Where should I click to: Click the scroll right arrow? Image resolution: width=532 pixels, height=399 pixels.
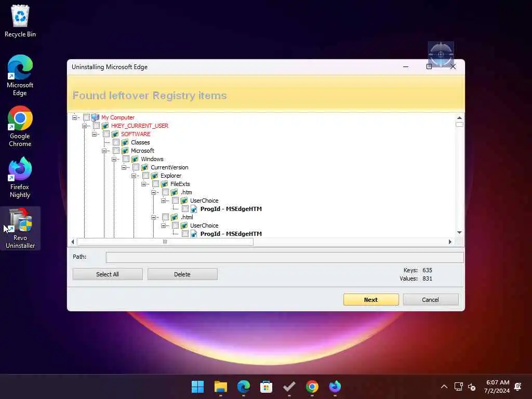[450, 242]
